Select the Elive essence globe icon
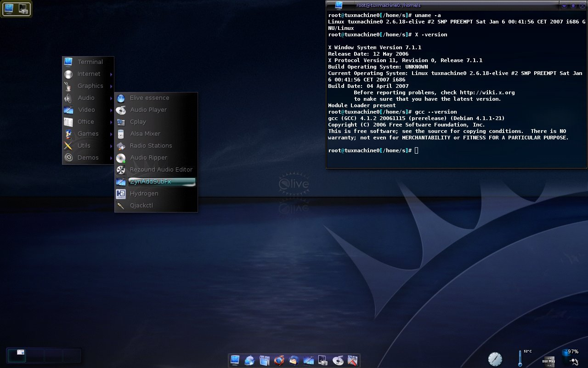Image resolution: width=588 pixels, height=368 pixels. 121,98
